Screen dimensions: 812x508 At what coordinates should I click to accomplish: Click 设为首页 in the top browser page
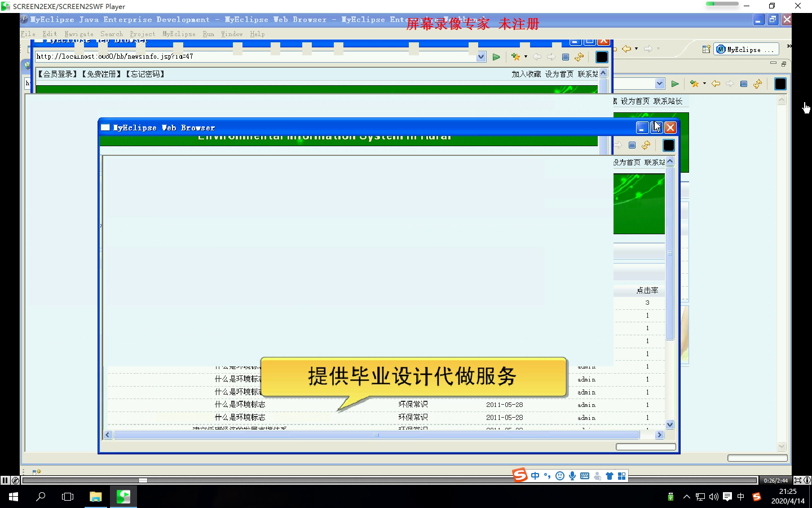click(x=559, y=74)
